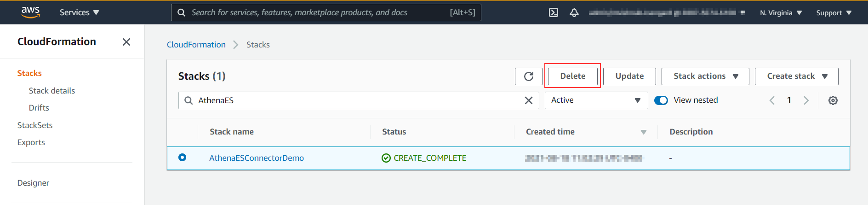Go to previous page of stacks

pyautogui.click(x=772, y=100)
